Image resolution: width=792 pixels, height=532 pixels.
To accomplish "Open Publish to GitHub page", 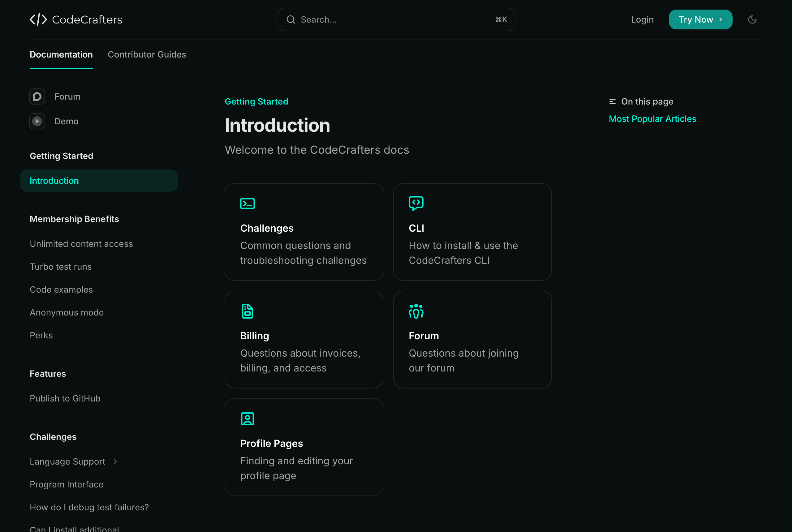I will [x=65, y=399].
